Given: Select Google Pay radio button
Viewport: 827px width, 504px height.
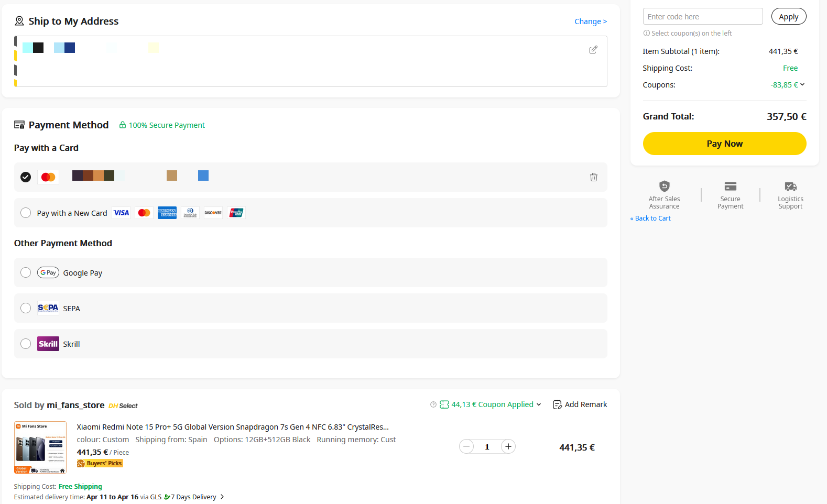Looking at the screenshot, I should (26, 272).
